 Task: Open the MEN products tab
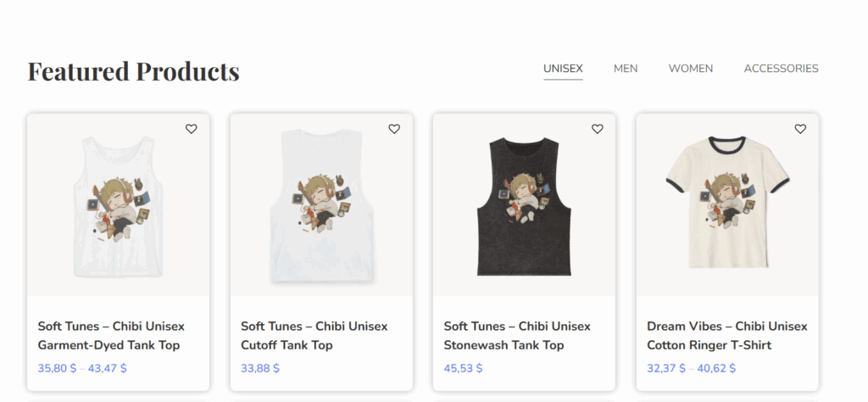pos(626,69)
